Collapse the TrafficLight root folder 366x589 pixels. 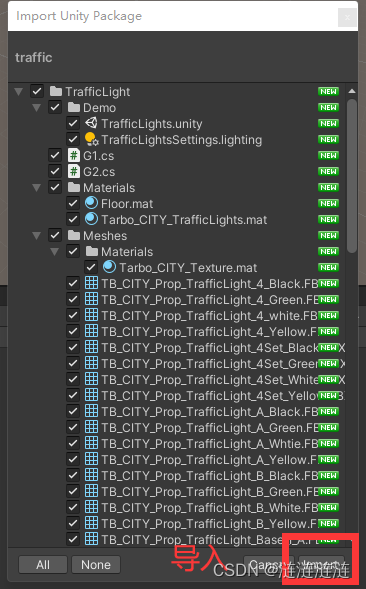18,92
